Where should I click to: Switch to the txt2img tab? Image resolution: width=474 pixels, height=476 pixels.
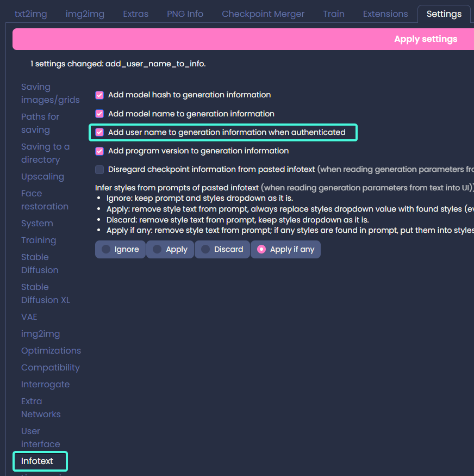[30, 14]
